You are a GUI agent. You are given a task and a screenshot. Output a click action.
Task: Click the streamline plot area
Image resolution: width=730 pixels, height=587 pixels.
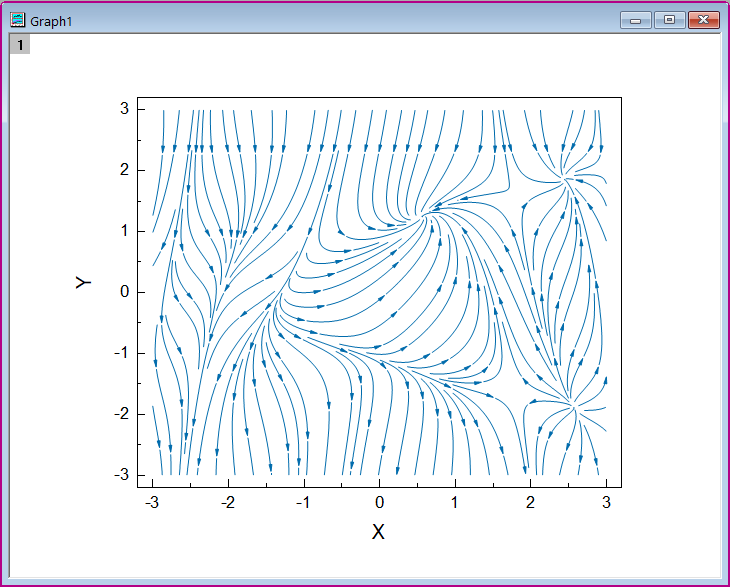click(x=379, y=292)
